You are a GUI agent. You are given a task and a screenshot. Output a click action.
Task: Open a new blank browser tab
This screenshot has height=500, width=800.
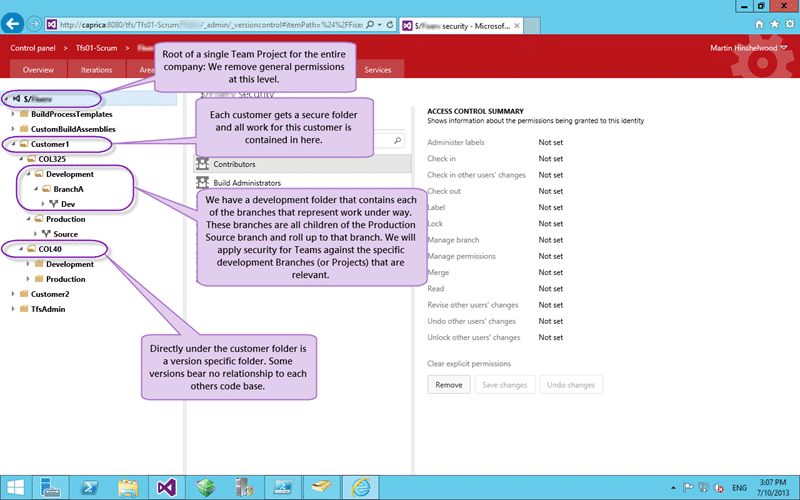[532, 26]
